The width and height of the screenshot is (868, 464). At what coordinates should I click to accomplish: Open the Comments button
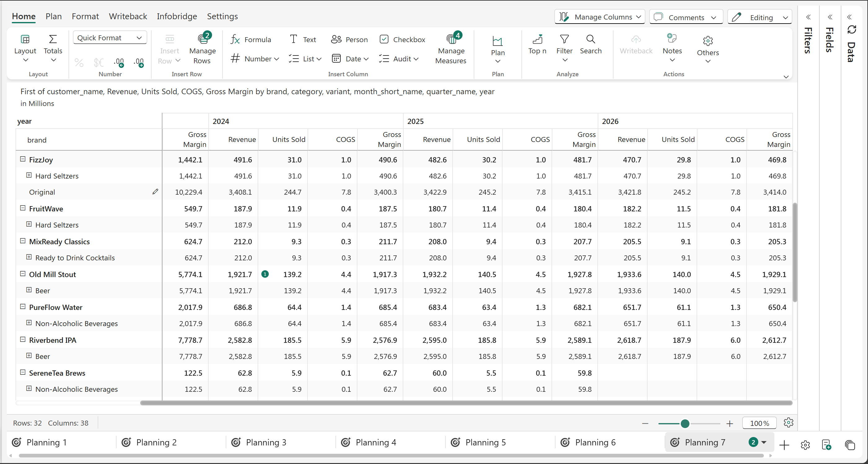[x=686, y=17]
